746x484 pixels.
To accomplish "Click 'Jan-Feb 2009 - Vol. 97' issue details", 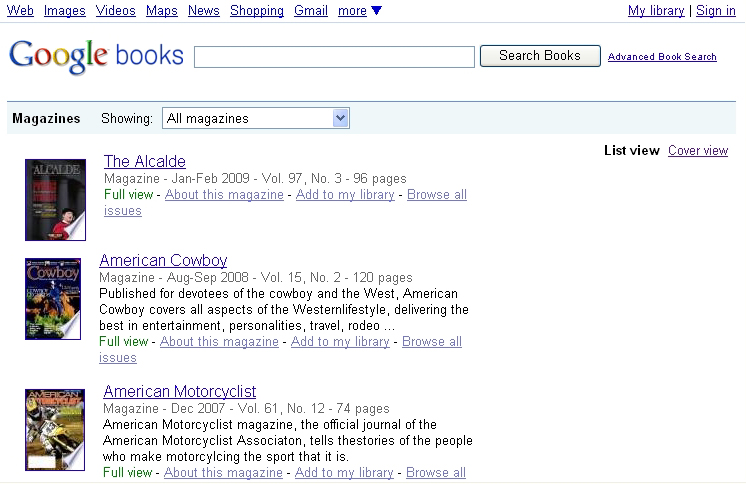I will click(236, 178).
